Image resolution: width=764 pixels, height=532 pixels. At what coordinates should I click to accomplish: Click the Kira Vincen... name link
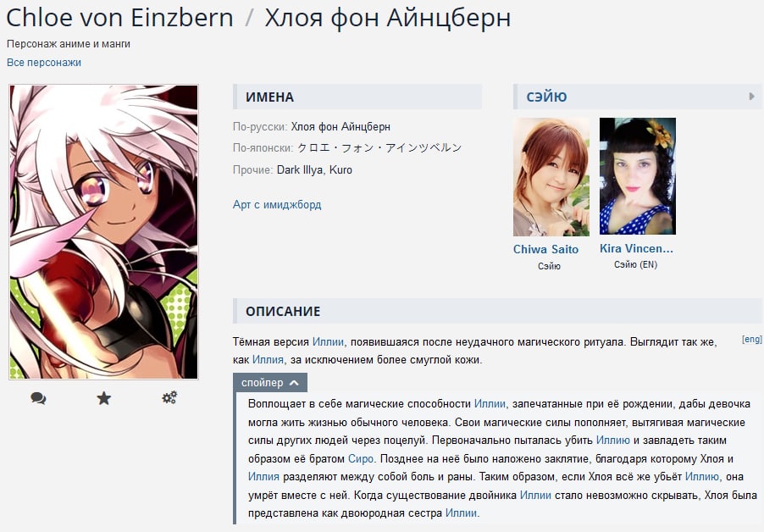(x=636, y=248)
